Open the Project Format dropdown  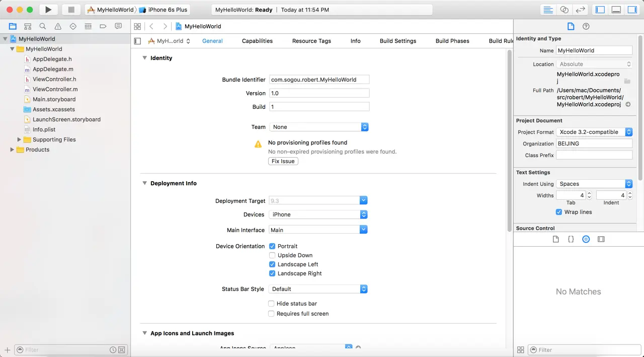(594, 132)
